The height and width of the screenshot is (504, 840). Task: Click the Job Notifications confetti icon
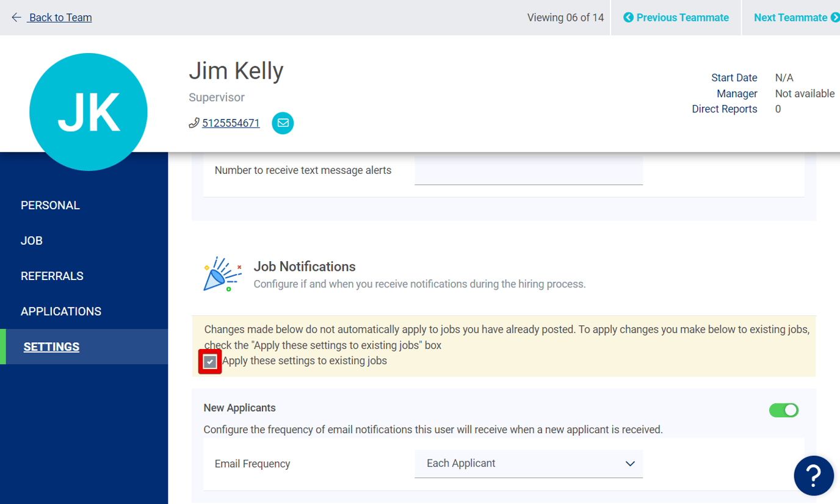(222, 273)
